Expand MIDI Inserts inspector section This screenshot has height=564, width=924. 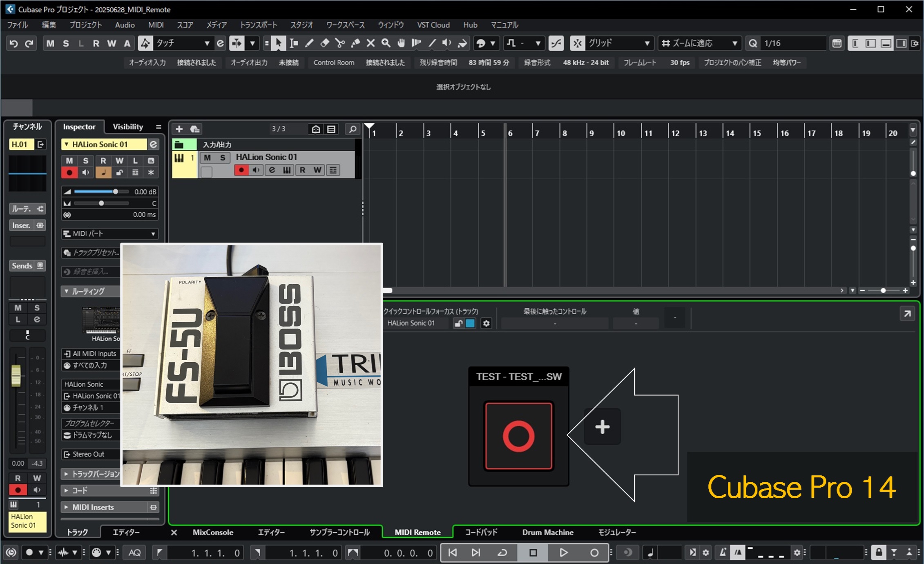click(x=66, y=507)
